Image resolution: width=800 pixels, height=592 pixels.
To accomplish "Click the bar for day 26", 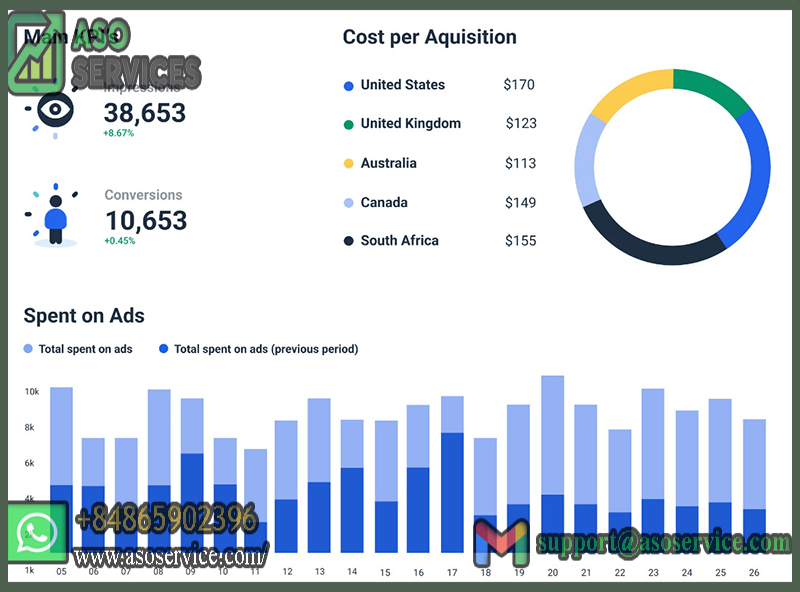I will coord(754,486).
